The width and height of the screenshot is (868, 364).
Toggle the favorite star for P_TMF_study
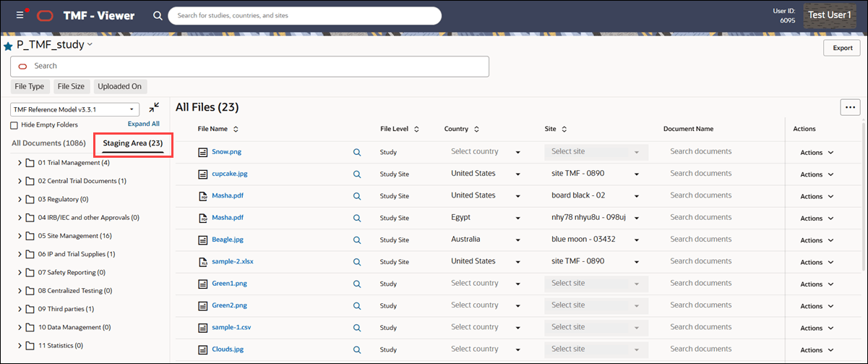[8, 46]
